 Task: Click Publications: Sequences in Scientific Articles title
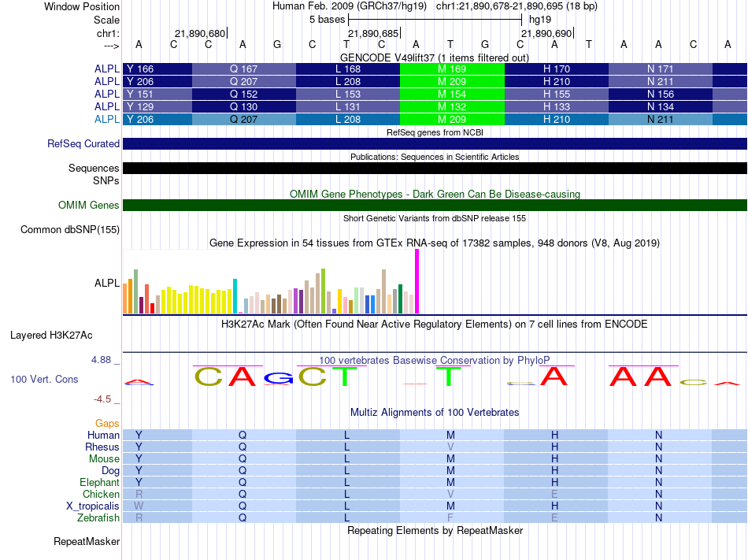pos(435,157)
